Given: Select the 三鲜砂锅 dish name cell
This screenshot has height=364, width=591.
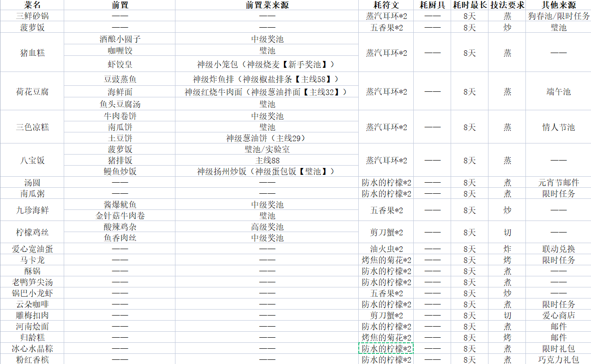Looking at the screenshot, I should click(x=32, y=16).
